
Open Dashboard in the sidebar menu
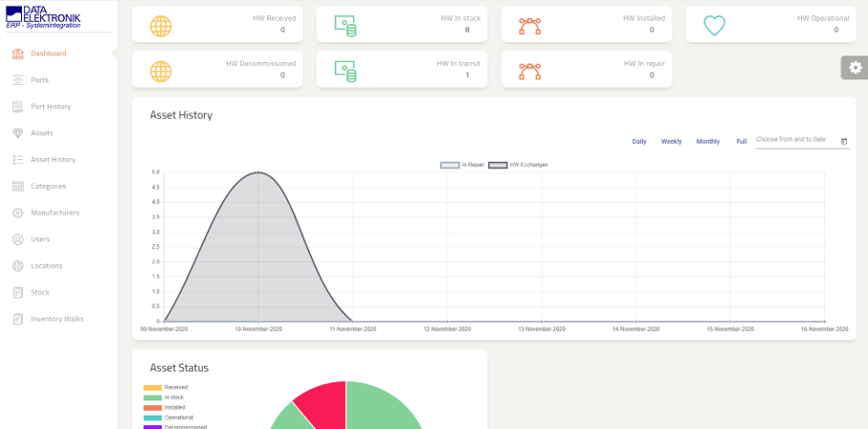click(x=49, y=54)
